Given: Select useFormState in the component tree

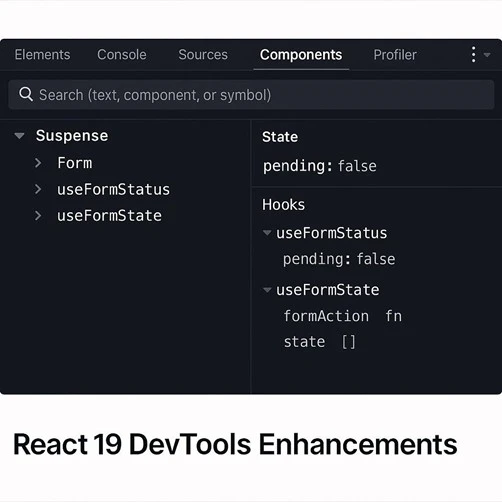Looking at the screenshot, I should pos(109,216).
